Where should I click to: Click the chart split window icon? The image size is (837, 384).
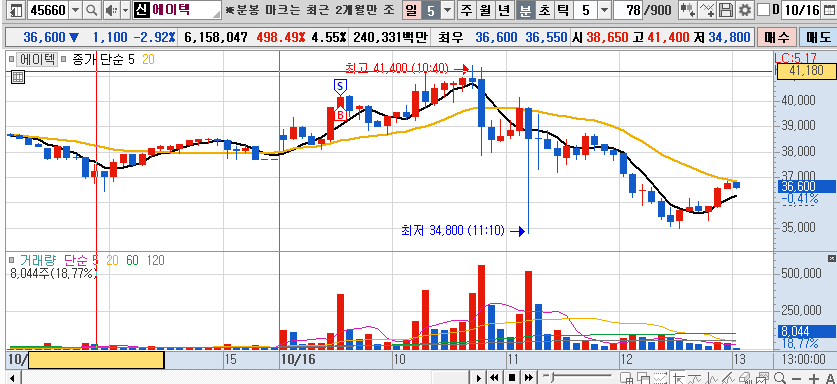(626, 378)
